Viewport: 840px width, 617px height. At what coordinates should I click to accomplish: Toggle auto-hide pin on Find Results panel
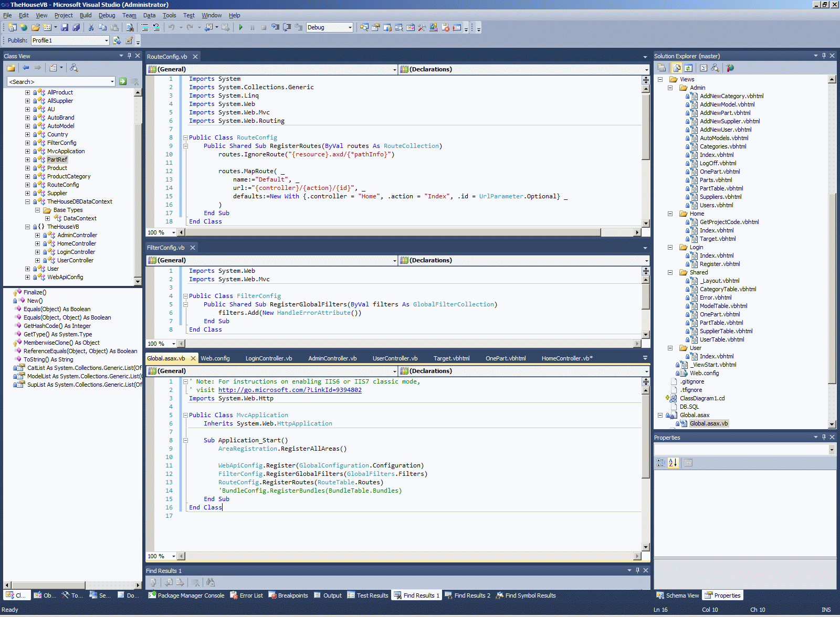point(637,570)
